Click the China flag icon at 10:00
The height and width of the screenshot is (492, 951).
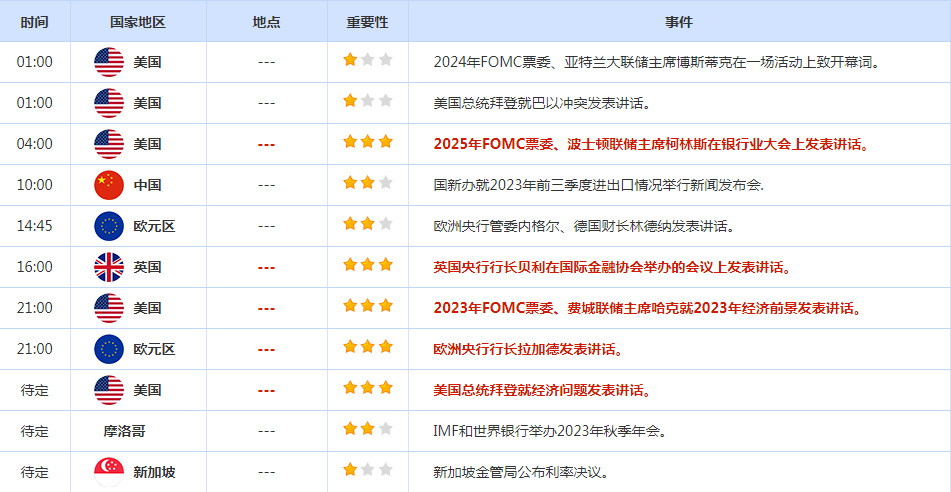109,185
